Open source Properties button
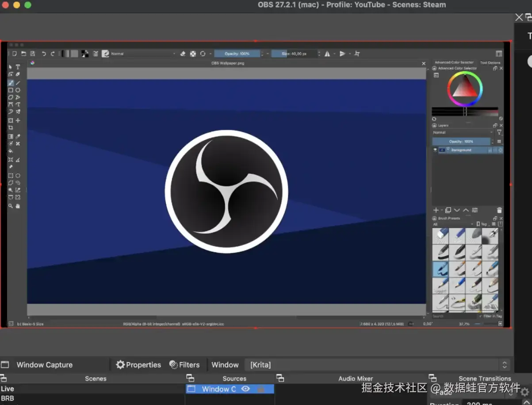This screenshot has height=405, width=532. tap(138, 365)
